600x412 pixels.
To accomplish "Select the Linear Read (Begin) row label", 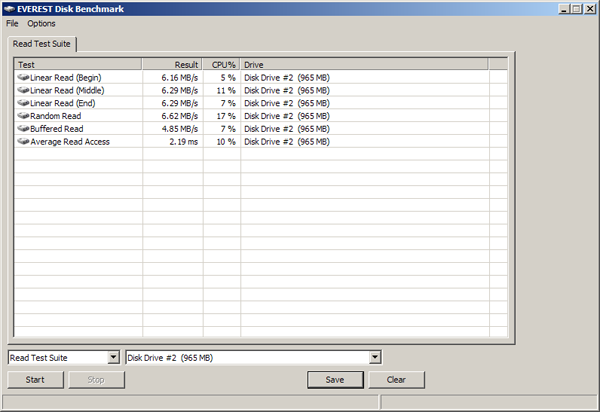I will pos(66,78).
